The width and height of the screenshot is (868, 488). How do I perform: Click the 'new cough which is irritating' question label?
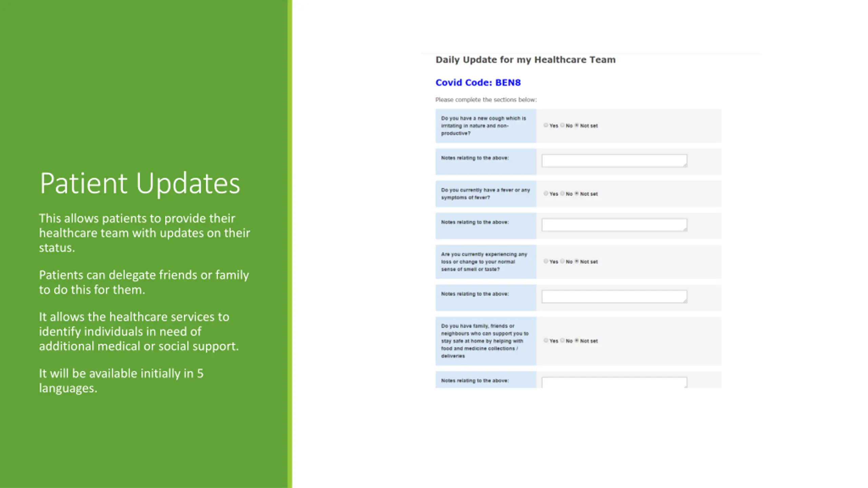coord(484,126)
